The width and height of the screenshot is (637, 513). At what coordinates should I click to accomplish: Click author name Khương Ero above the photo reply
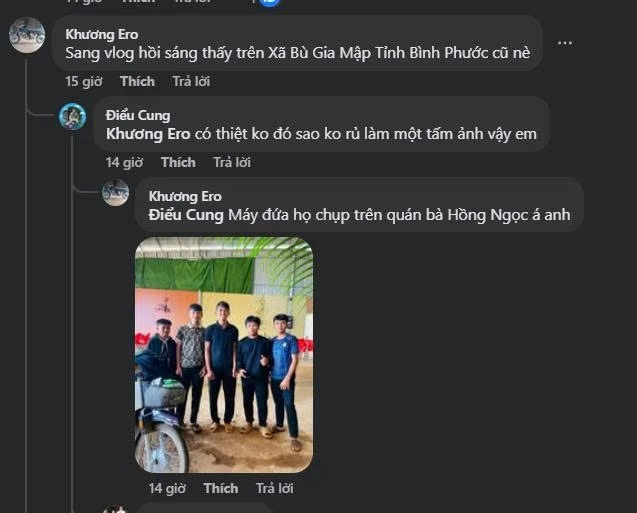tap(185, 196)
